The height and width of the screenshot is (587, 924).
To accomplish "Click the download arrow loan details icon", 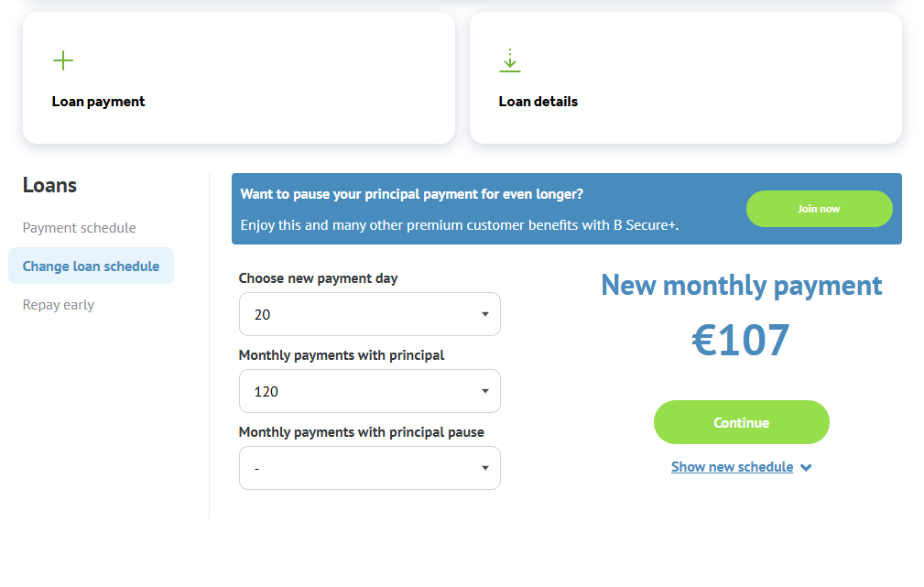I will pos(510,61).
